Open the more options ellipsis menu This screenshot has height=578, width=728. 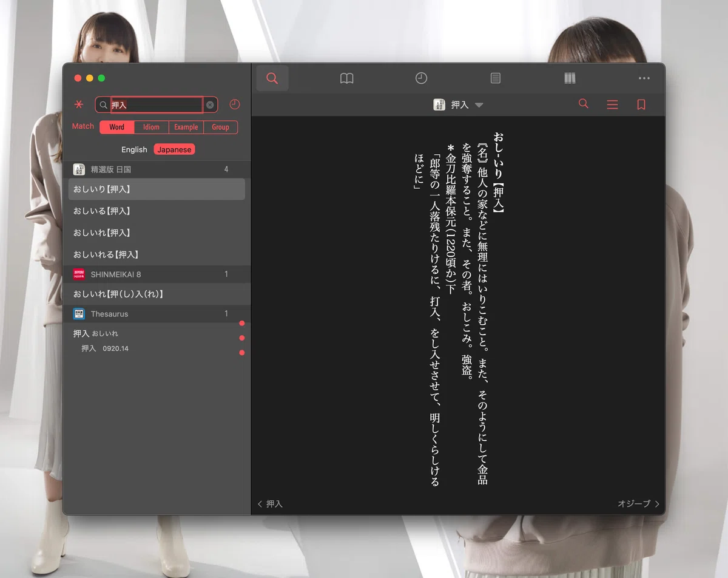[644, 78]
